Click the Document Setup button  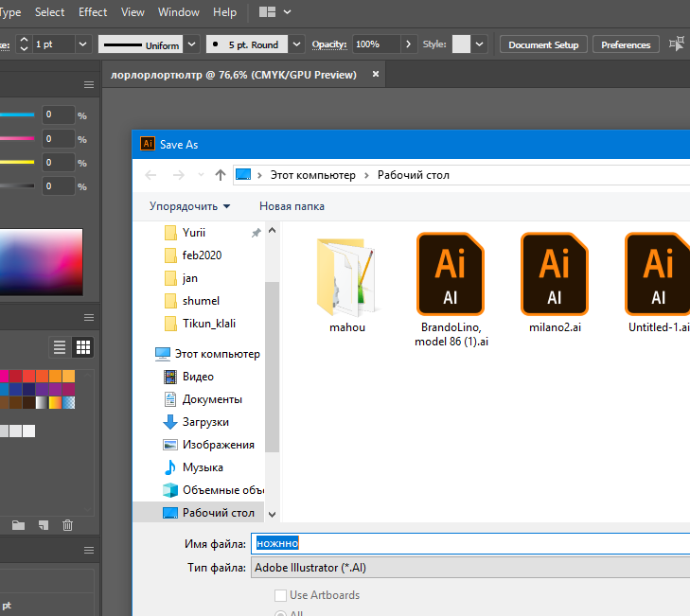(x=543, y=44)
